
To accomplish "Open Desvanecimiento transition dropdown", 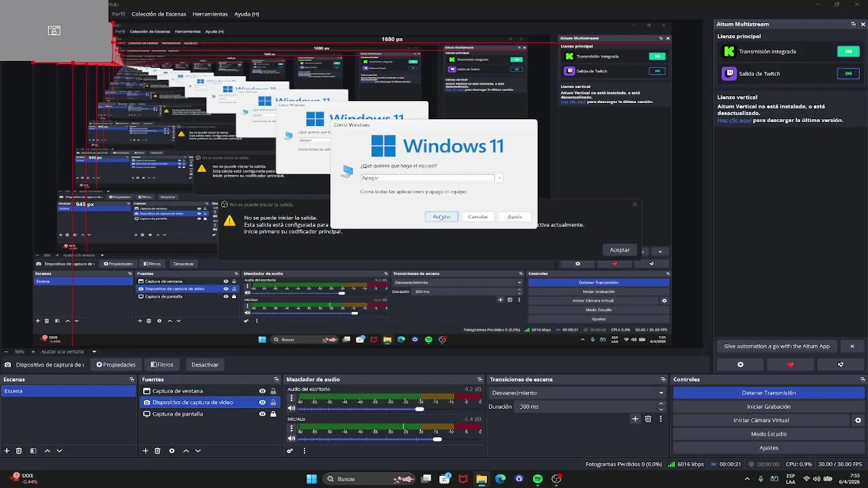I will (x=578, y=393).
